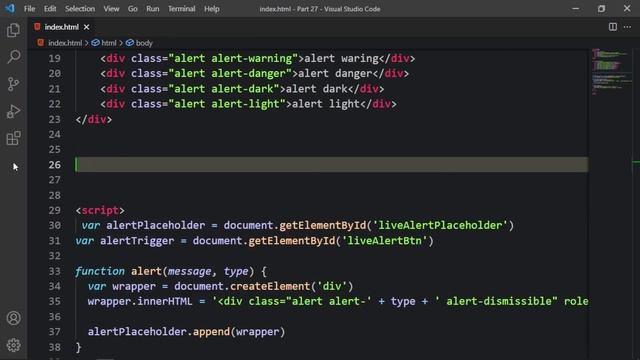Image resolution: width=640 pixels, height=360 pixels.
Task: Click 'alert-danger' class text on line 20
Action: click(x=249, y=73)
